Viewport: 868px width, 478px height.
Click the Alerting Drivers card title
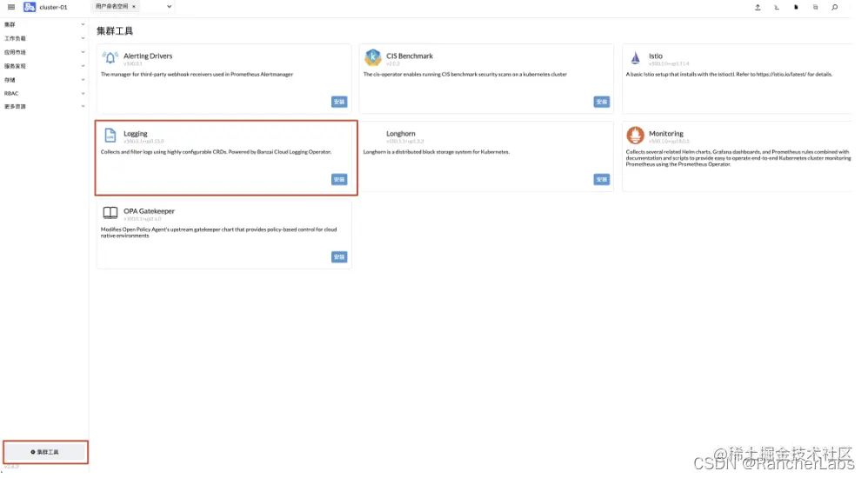(x=148, y=56)
